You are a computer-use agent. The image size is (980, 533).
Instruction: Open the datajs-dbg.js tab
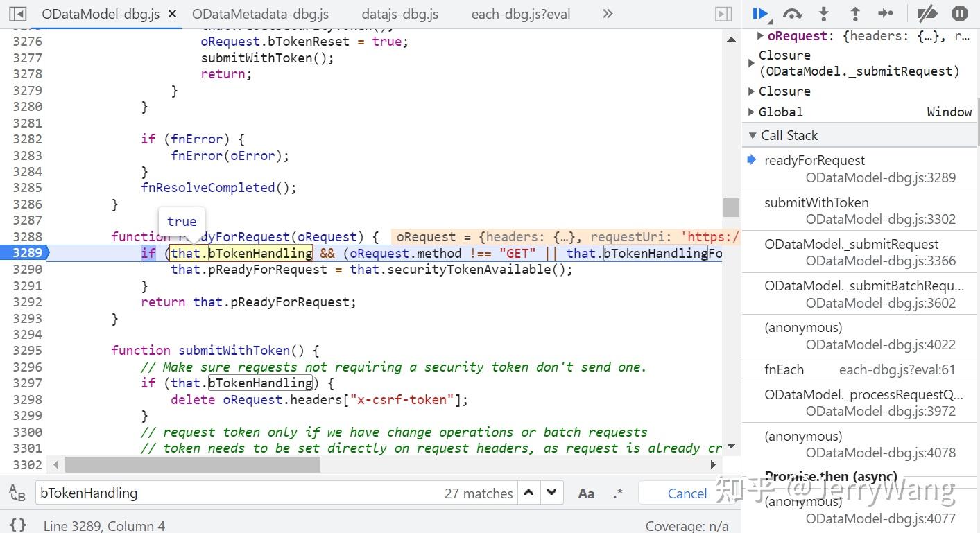pos(400,14)
